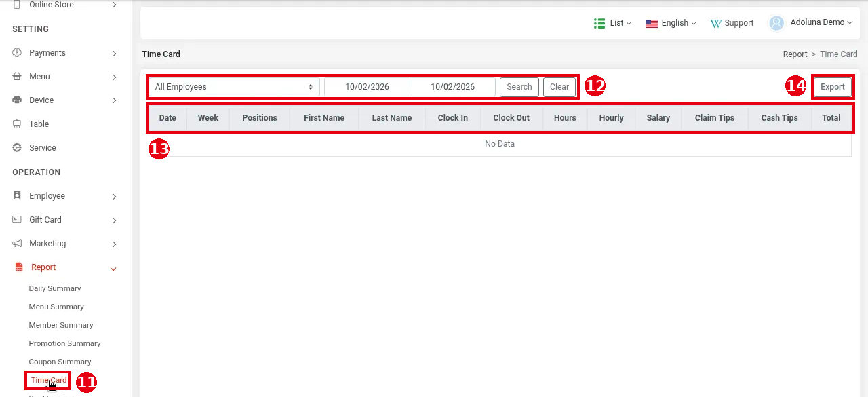Viewport: 868px width, 397px height.
Task: Expand the Gift Card submenu chevron
Action: click(114, 221)
